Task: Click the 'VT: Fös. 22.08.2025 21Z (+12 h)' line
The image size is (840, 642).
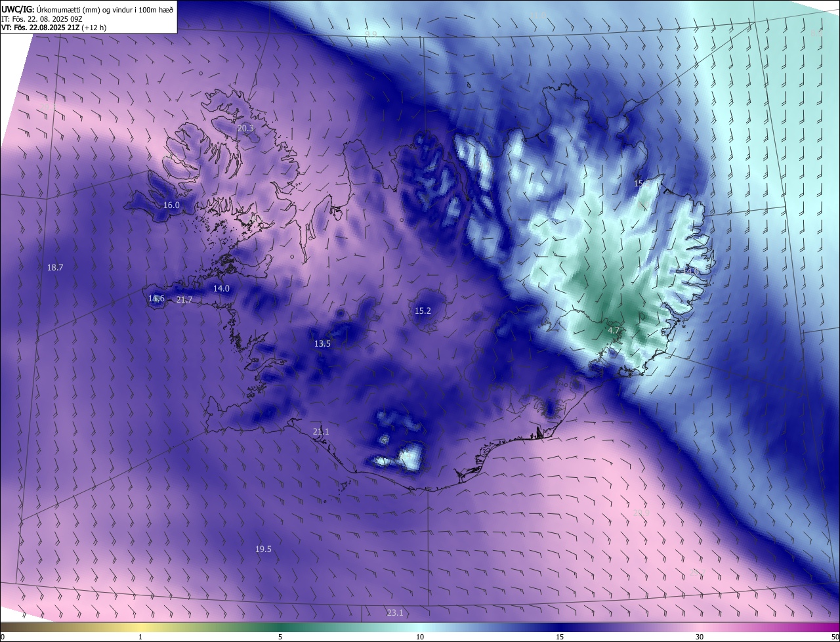Action: 53,28
